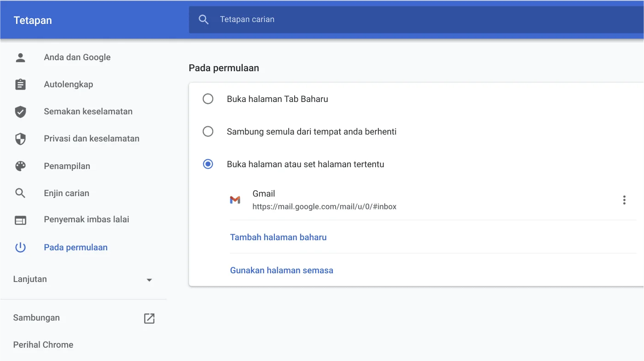The height and width of the screenshot is (361, 644).
Task: Open the Gmail favicon in the startup list
Action: tap(235, 200)
